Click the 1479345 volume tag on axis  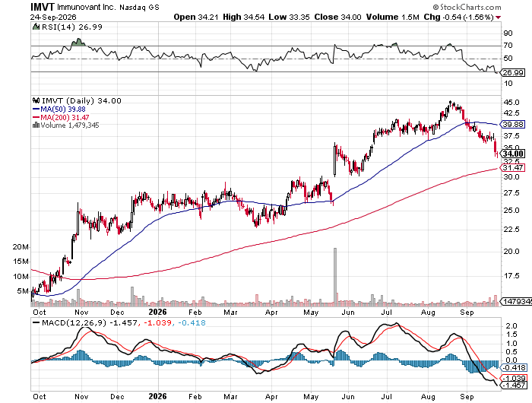[x=517, y=301]
